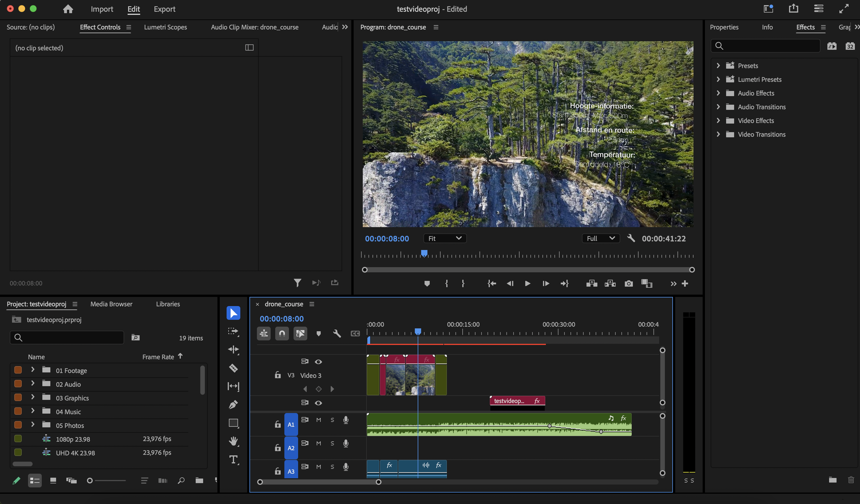Select the Type tool

click(233, 460)
